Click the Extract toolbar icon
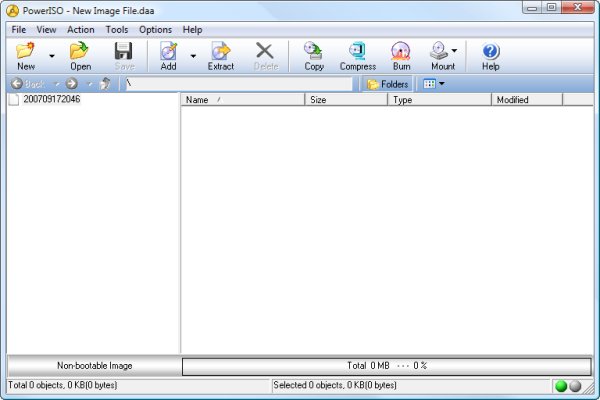The width and height of the screenshot is (600, 400). [221, 51]
